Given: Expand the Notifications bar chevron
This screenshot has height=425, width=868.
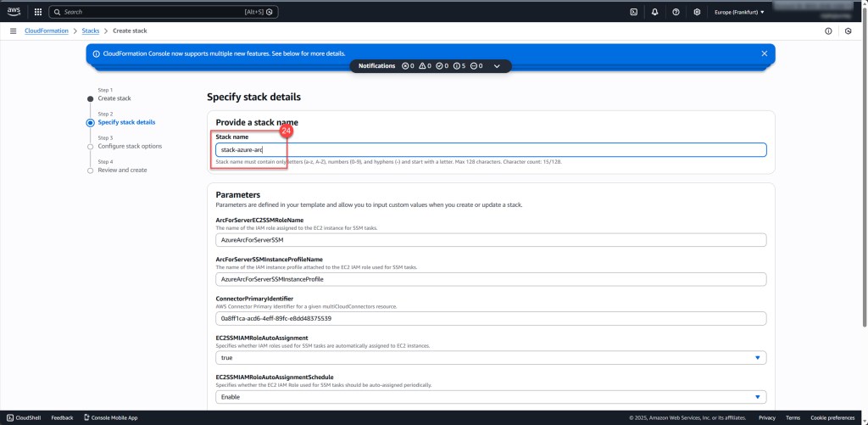Looking at the screenshot, I should 497,65.
